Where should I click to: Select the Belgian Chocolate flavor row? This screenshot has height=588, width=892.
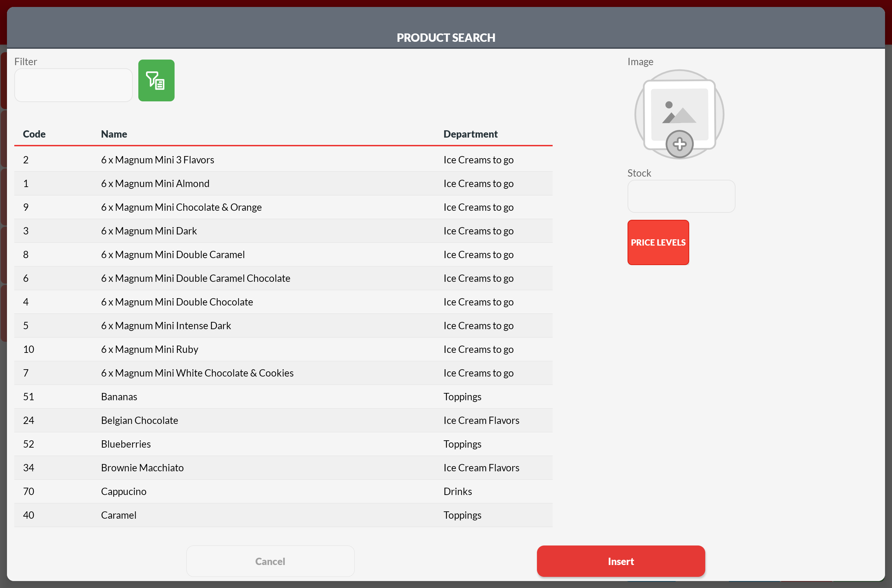pos(139,420)
